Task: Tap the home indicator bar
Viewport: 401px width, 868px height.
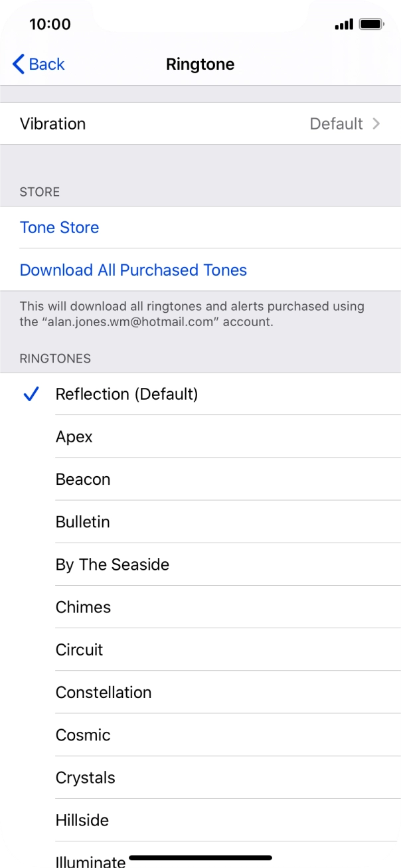Action: (x=200, y=857)
